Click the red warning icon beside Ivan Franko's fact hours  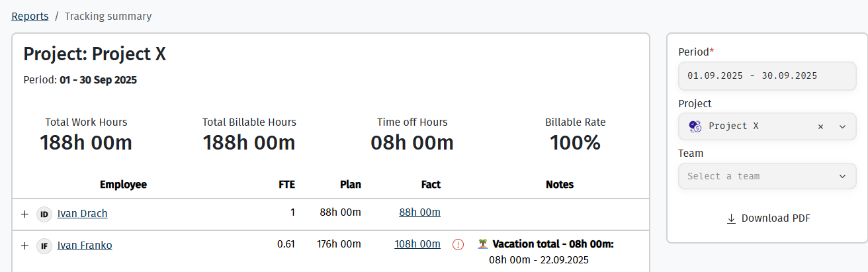point(458,245)
